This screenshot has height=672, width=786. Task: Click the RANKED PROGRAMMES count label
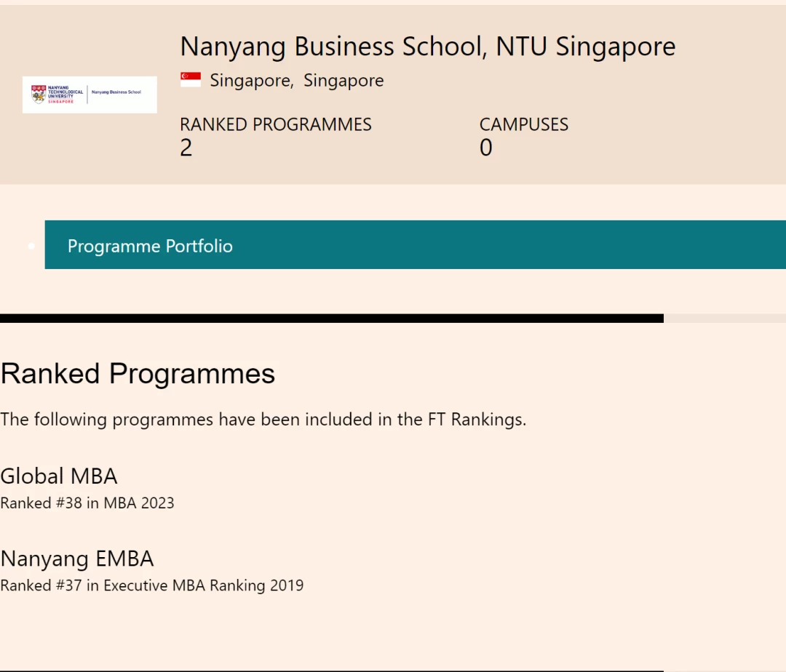click(x=276, y=124)
